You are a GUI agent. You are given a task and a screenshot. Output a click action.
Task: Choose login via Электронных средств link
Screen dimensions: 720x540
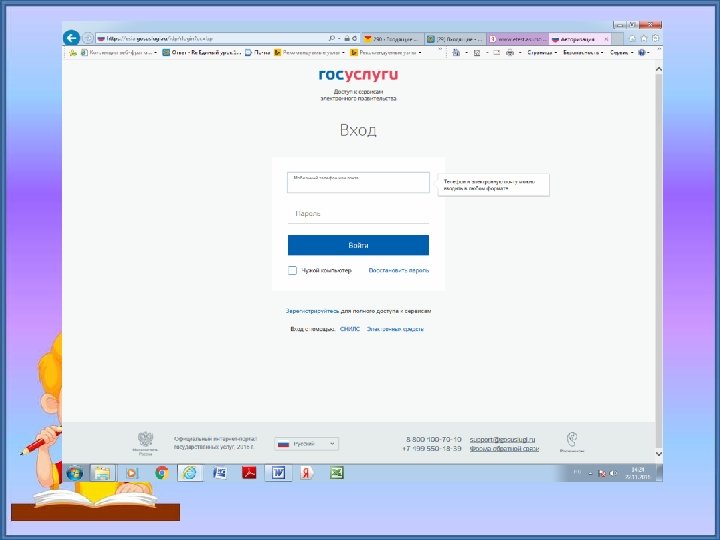pyautogui.click(x=395, y=329)
